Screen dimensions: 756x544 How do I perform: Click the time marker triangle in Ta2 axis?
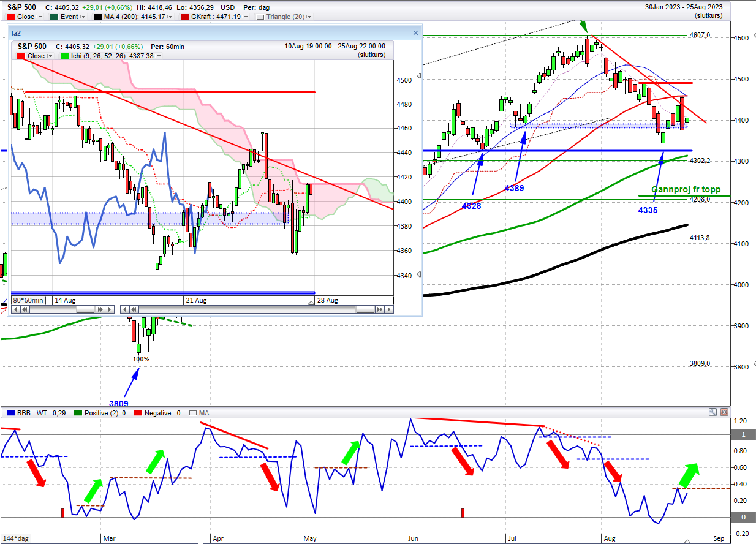click(x=311, y=303)
